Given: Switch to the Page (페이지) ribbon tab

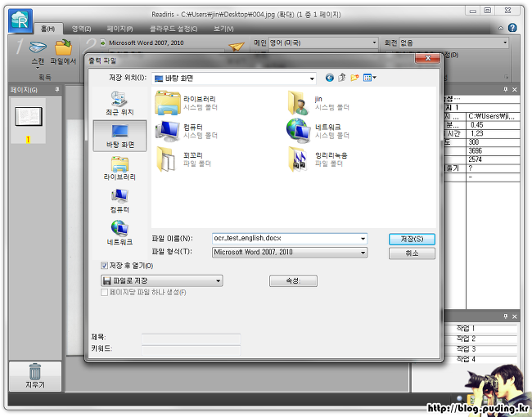Looking at the screenshot, I should tap(119, 29).
